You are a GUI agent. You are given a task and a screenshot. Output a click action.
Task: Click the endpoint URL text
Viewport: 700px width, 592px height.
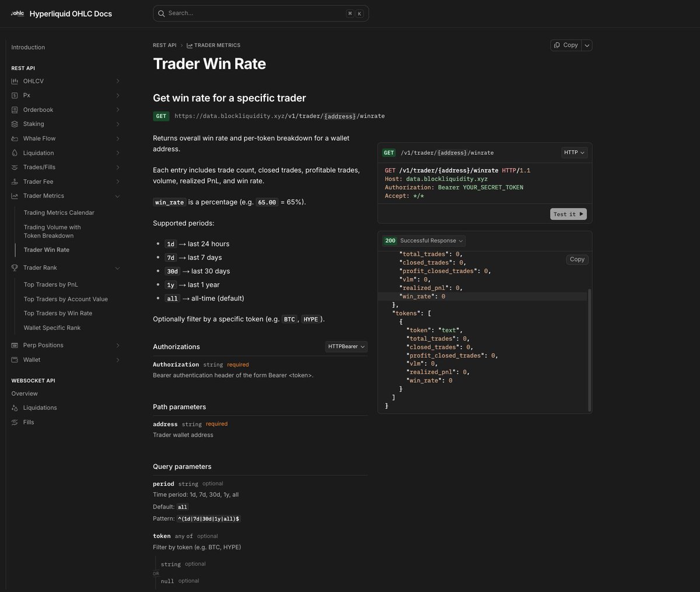coord(279,116)
